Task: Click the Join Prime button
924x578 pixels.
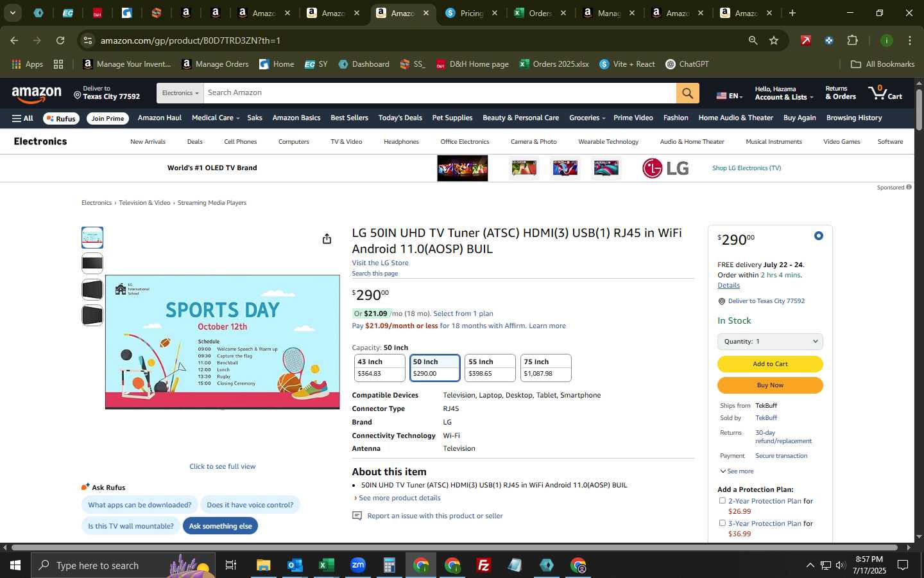Action: (108, 118)
